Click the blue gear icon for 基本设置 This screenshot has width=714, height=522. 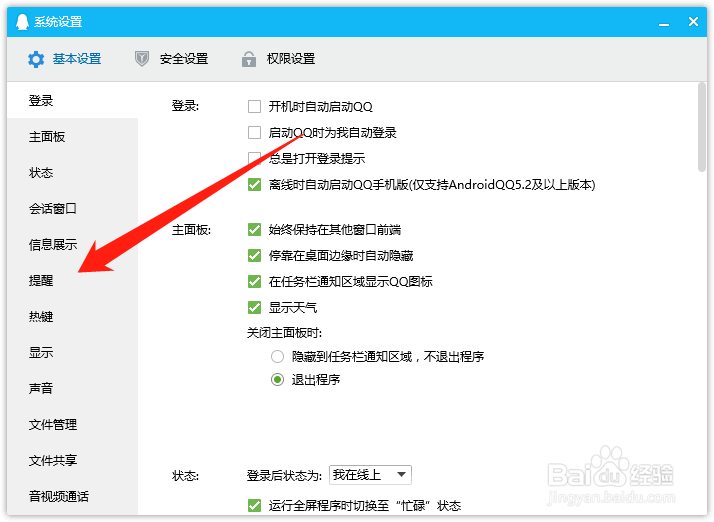click(x=36, y=59)
